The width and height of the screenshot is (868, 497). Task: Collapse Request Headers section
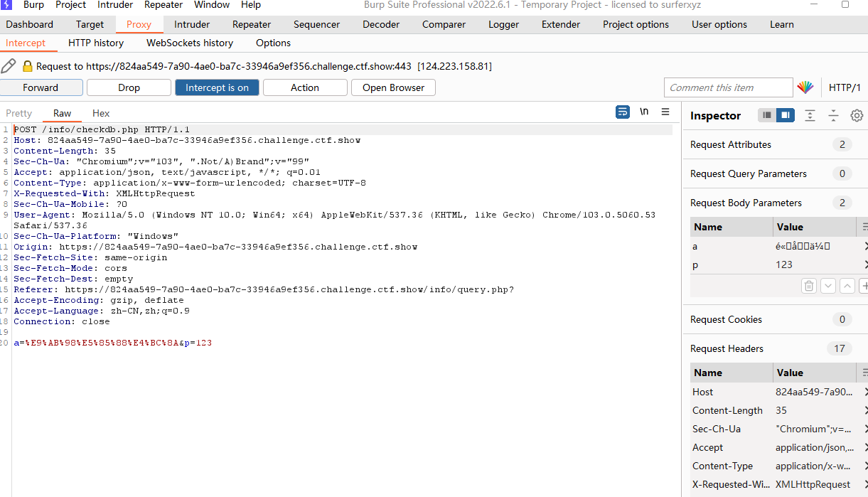pyautogui.click(x=776, y=348)
